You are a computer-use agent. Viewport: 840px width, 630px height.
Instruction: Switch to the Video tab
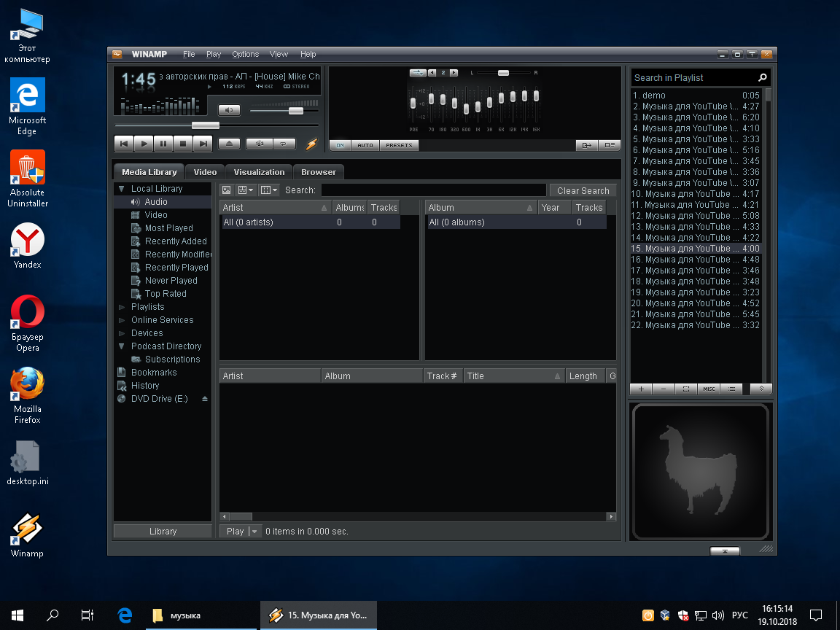[205, 172]
